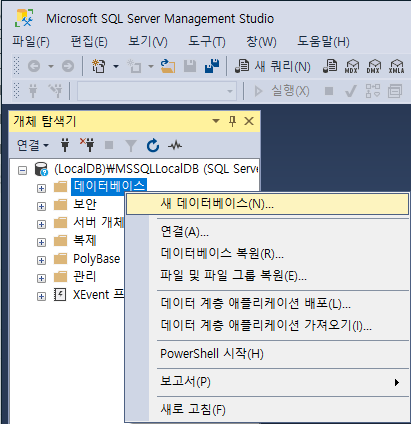Screen dimensions: 411x424
Task: Expand the 보안 folder node
Action: (41, 206)
